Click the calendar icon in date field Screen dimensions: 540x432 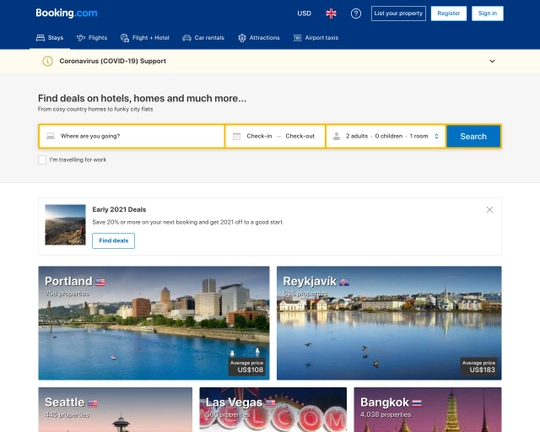[237, 136]
